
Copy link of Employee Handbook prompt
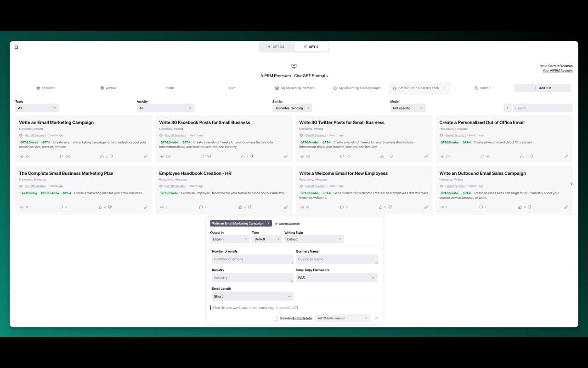tap(286, 207)
